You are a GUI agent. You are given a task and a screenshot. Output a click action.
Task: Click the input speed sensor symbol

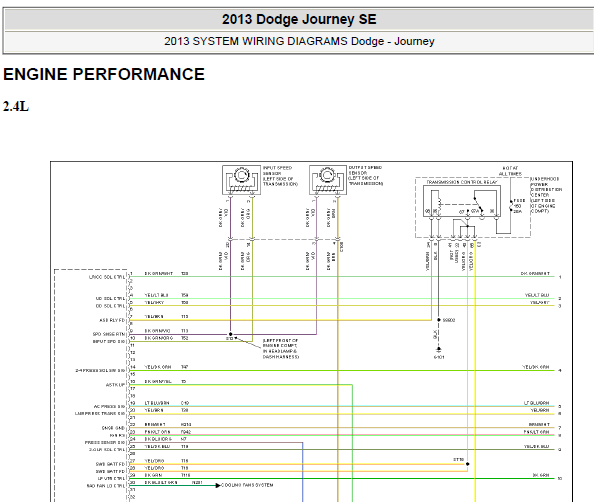click(x=241, y=180)
